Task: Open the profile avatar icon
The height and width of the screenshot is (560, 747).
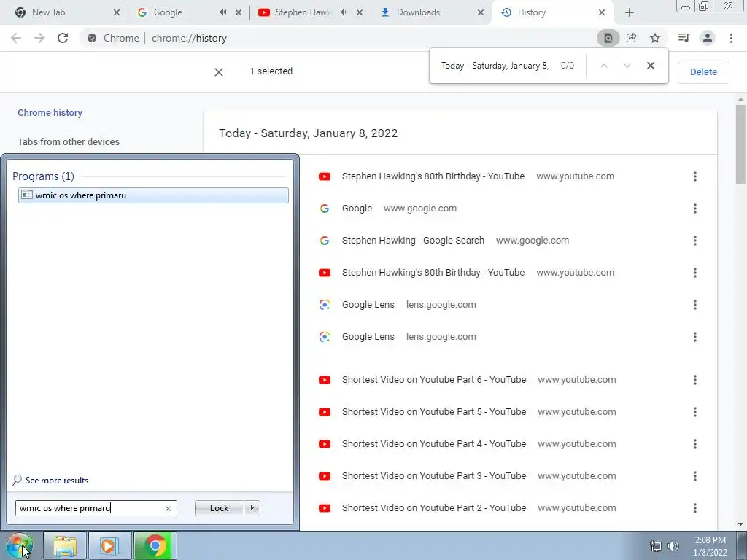Action: (x=708, y=38)
